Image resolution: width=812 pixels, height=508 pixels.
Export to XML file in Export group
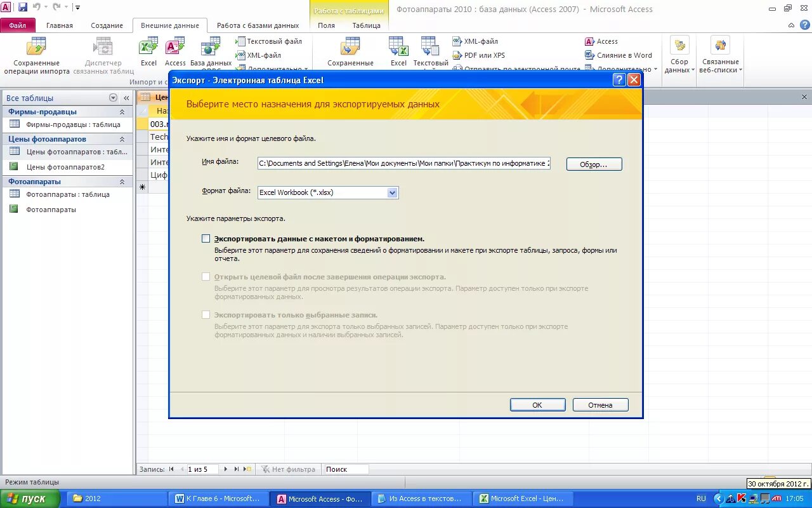[x=475, y=41]
